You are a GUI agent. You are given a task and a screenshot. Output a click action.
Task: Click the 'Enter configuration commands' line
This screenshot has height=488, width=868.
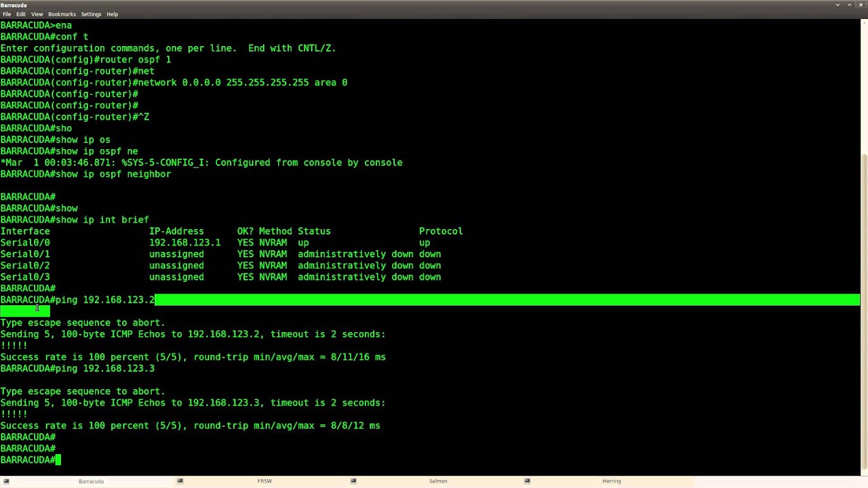point(168,48)
